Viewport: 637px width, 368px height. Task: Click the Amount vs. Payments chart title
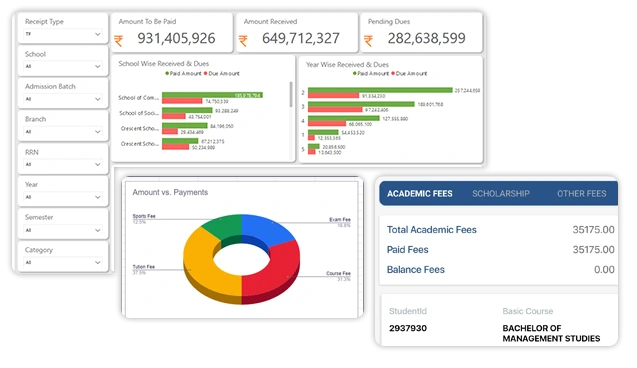[170, 193]
